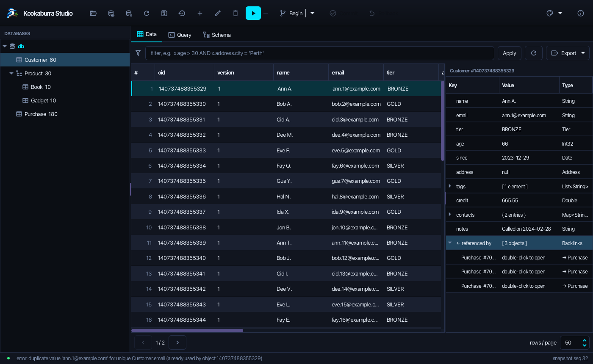Screen dimensions: 593x364
Task: Click the funnel filter icon
Action: [x=138, y=53]
